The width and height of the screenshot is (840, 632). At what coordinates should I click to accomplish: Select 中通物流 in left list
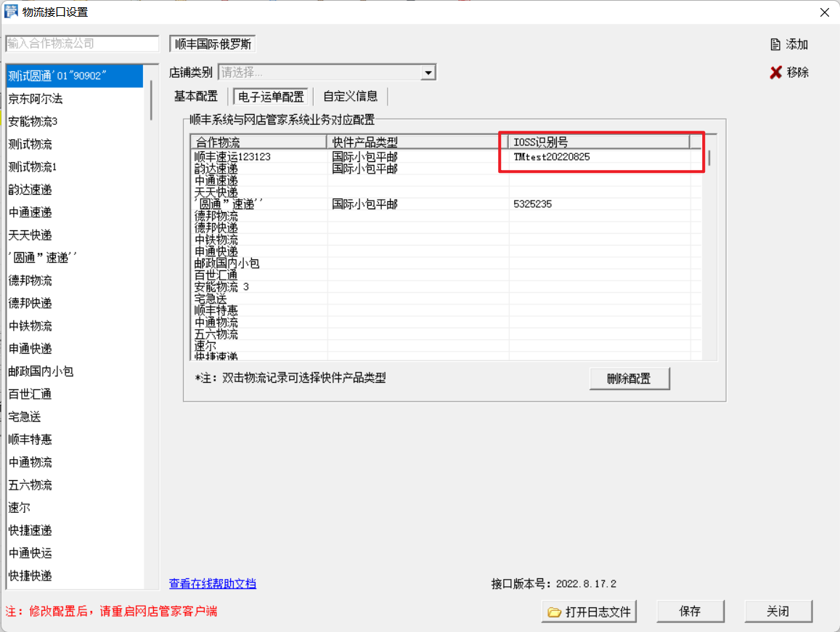[75, 462]
